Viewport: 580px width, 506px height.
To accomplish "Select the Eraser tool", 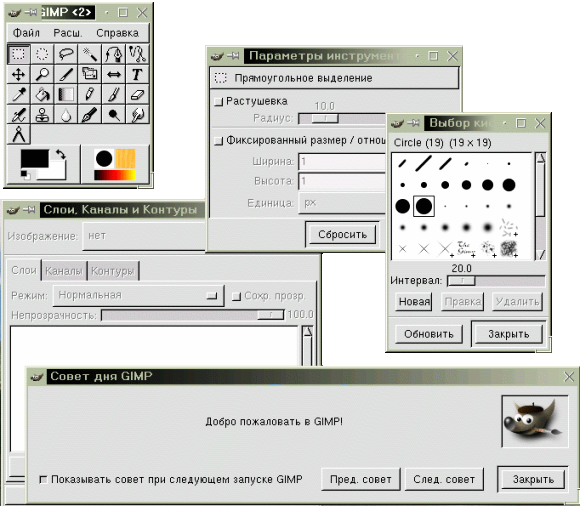I will [137, 94].
